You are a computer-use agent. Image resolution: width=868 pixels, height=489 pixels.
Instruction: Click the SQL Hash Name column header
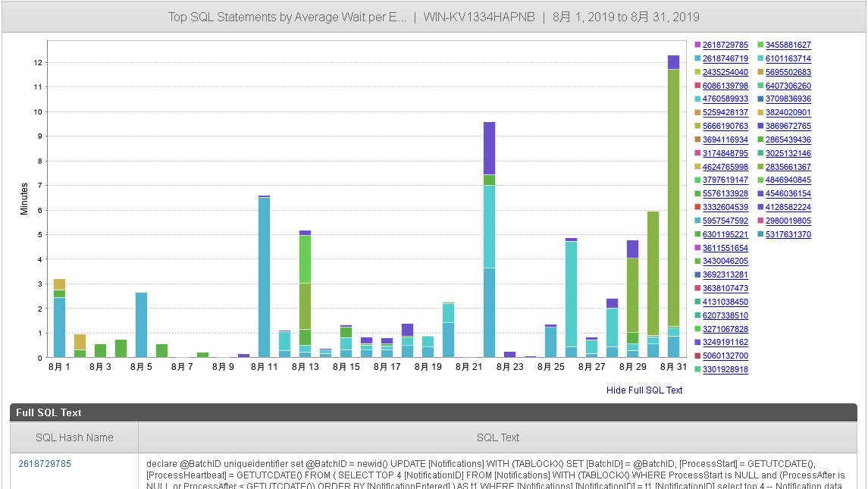coord(74,437)
